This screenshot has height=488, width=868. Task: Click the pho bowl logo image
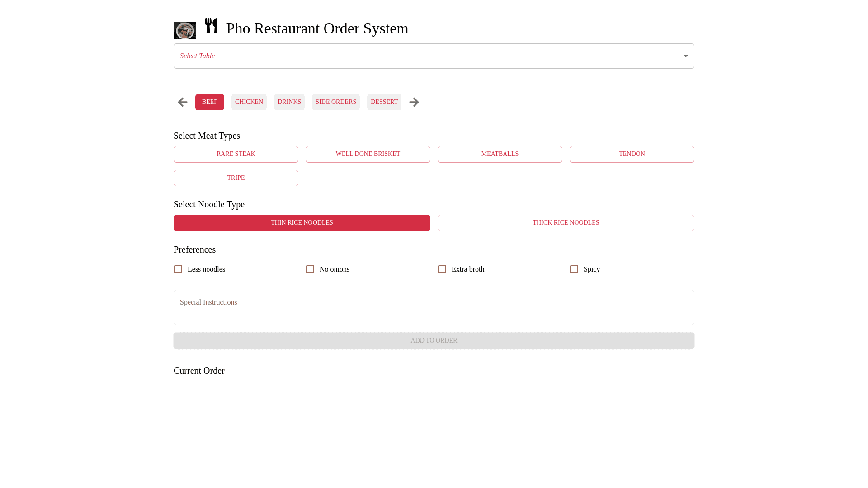(184, 31)
